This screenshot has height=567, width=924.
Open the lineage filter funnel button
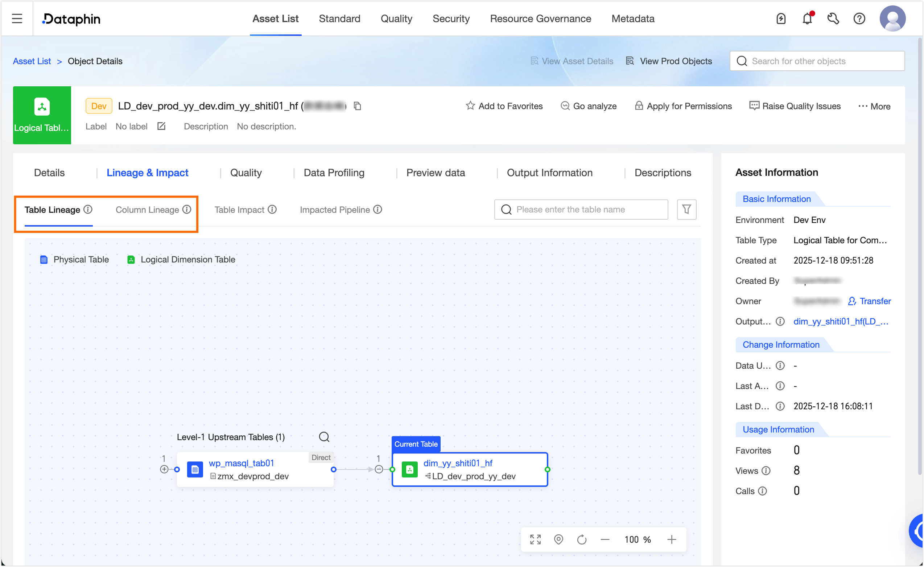(686, 209)
